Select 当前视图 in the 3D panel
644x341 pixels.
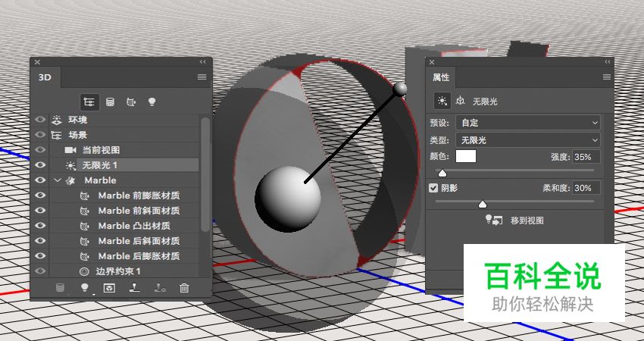pyautogui.click(x=101, y=150)
